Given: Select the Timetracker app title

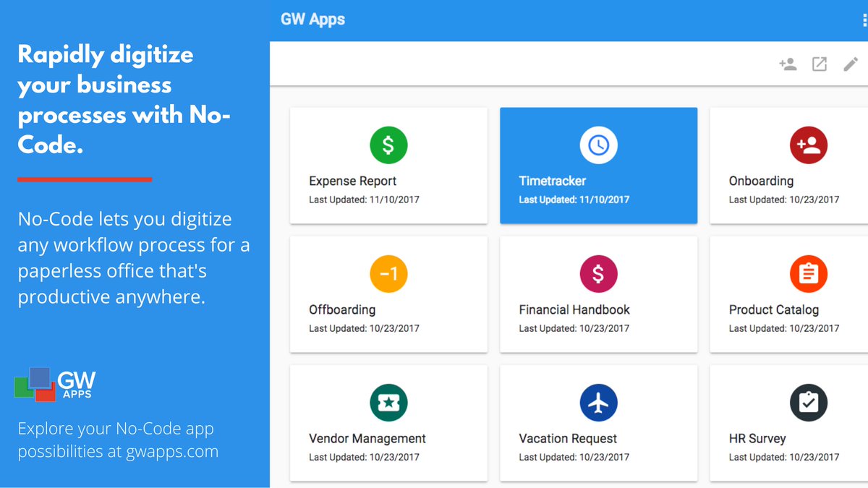Looking at the screenshot, I should 553,181.
